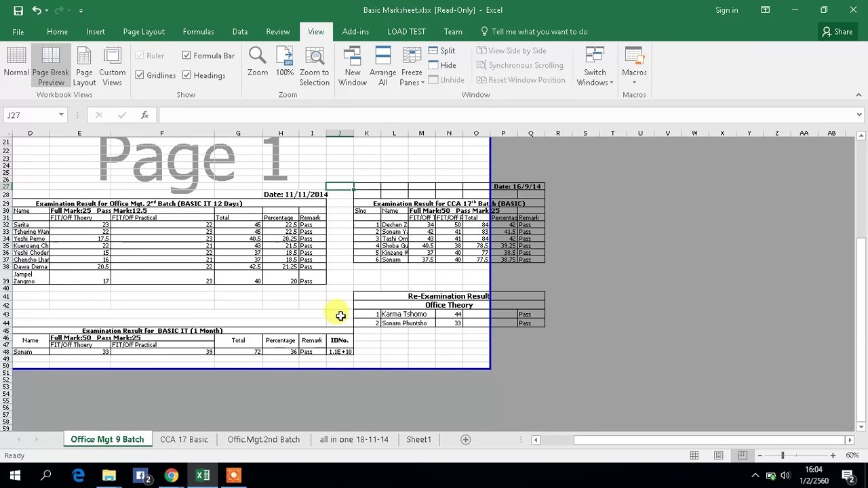Toggle the Headings checkbox

[187, 75]
